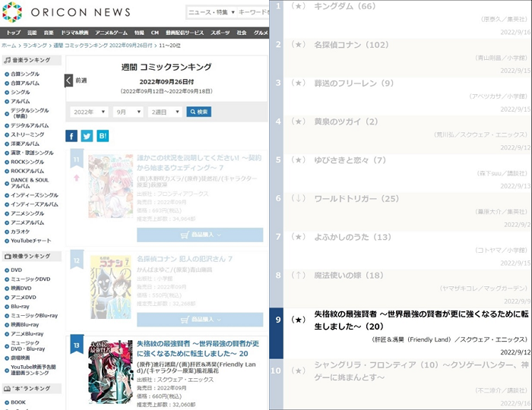Open 社会 in the navigation bar
Screen dimensions: 532x410
(x=241, y=33)
